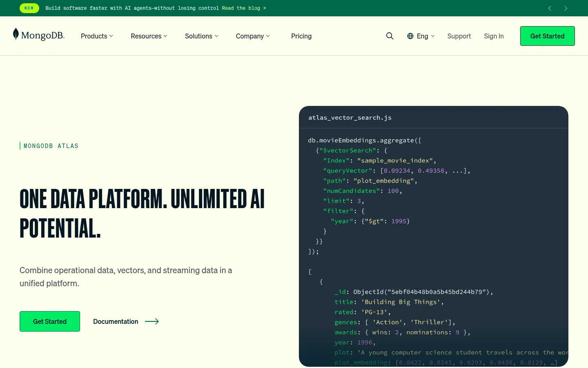Click the db.movieEmbeddings.aggregate code line
The width and height of the screenshot is (588, 368).
point(365,140)
